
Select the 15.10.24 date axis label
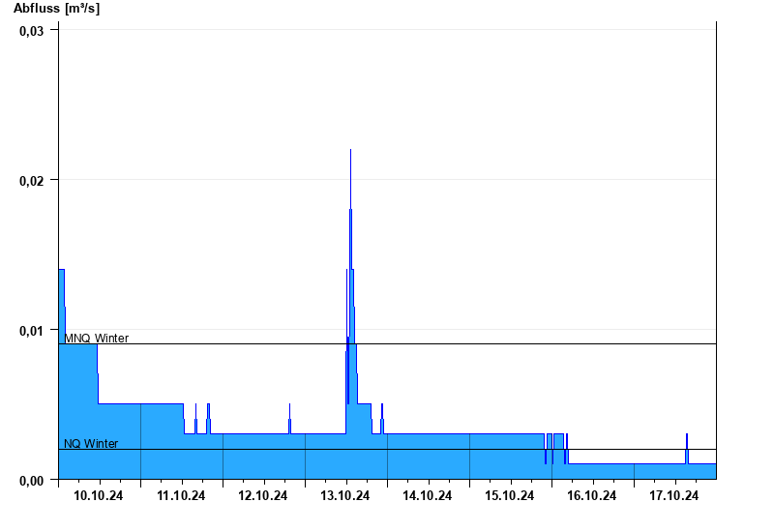tap(510, 495)
